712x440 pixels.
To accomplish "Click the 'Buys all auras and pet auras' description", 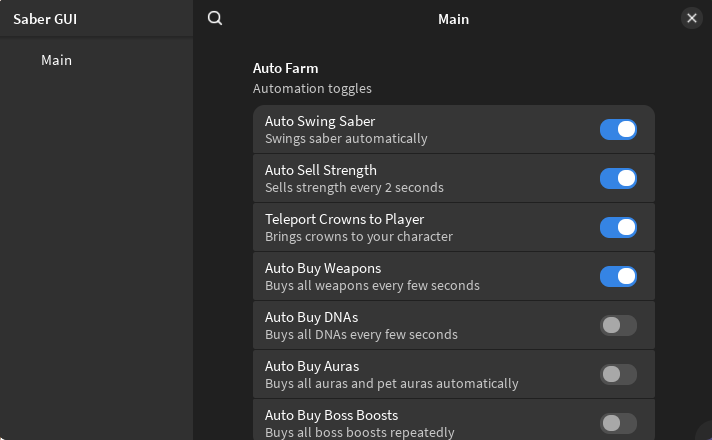I will [391, 383].
